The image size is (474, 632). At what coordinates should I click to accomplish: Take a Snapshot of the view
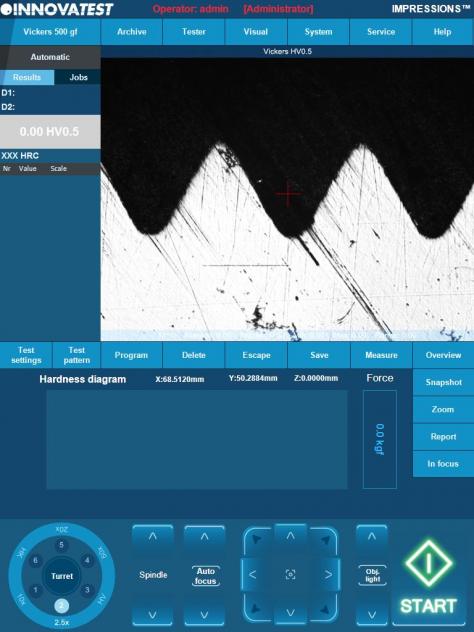point(443,382)
